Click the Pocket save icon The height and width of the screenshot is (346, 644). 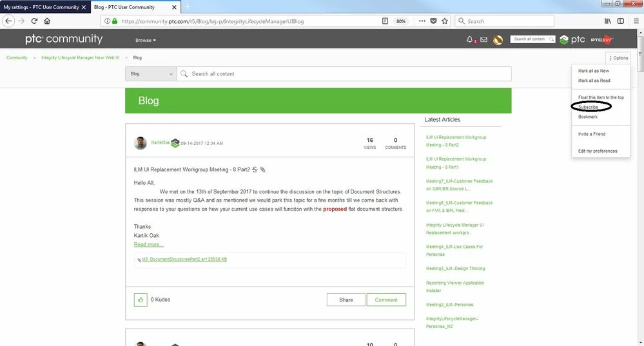point(433,21)
